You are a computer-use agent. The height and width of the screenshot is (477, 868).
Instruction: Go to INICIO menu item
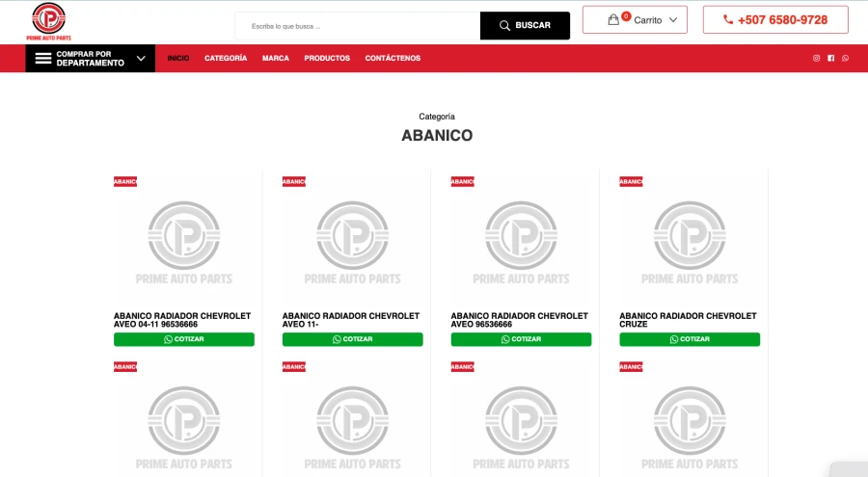pos(178,58)
